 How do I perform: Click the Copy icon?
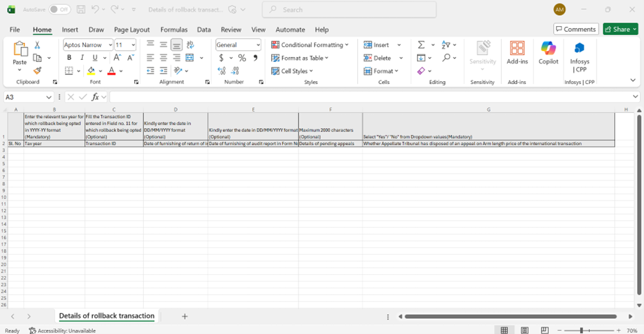coord(37,58)
